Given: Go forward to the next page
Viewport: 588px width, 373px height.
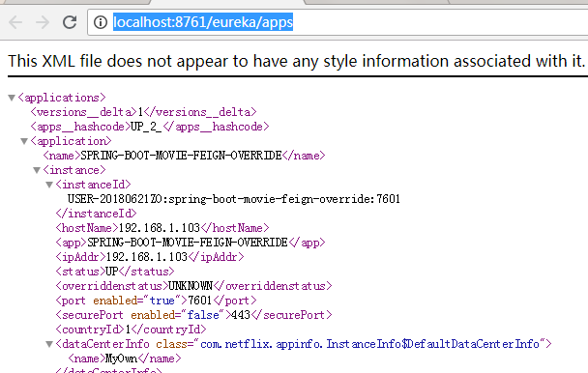Looking at the screenshot, I should click(43, 22).
